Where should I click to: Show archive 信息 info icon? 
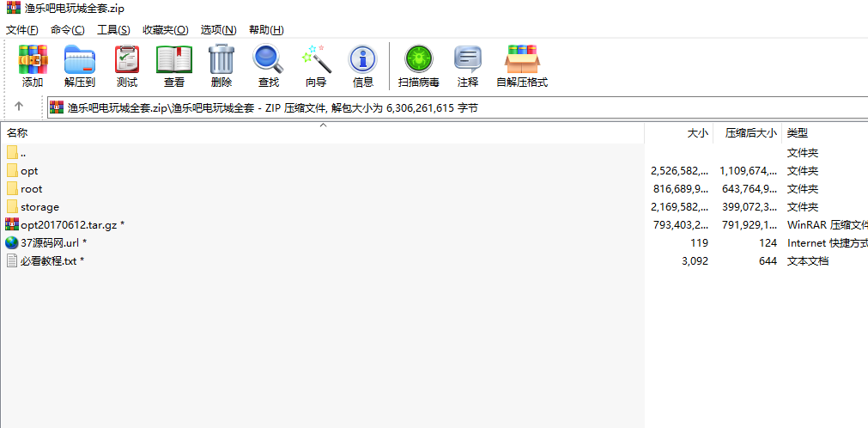(x=362, y=59)
